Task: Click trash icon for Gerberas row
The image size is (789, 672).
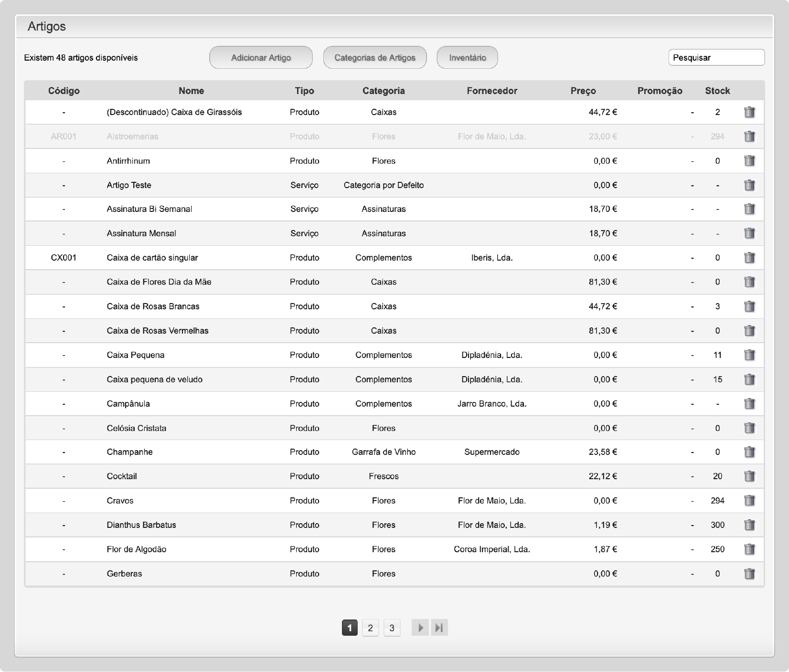Action: [749, 574]
